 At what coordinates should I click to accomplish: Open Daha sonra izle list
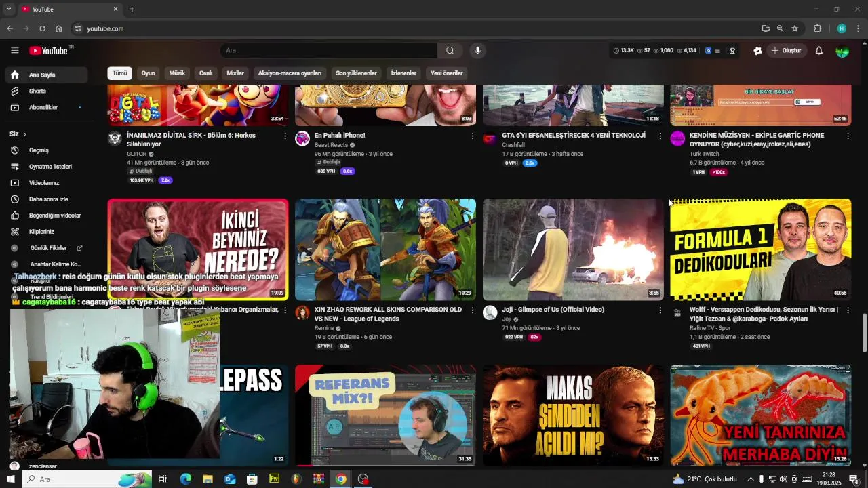(46, 199)
